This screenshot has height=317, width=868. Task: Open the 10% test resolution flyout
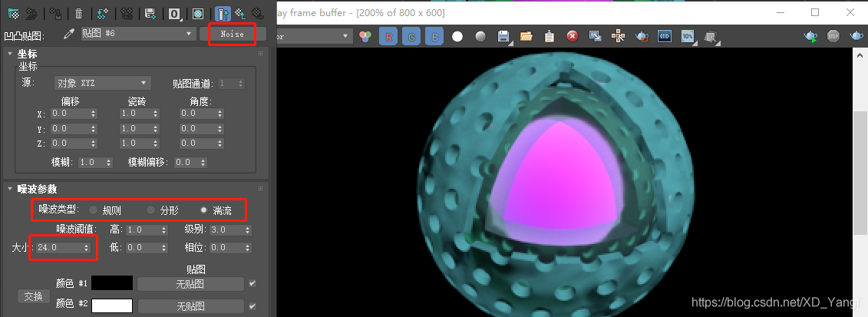[688, 37]
